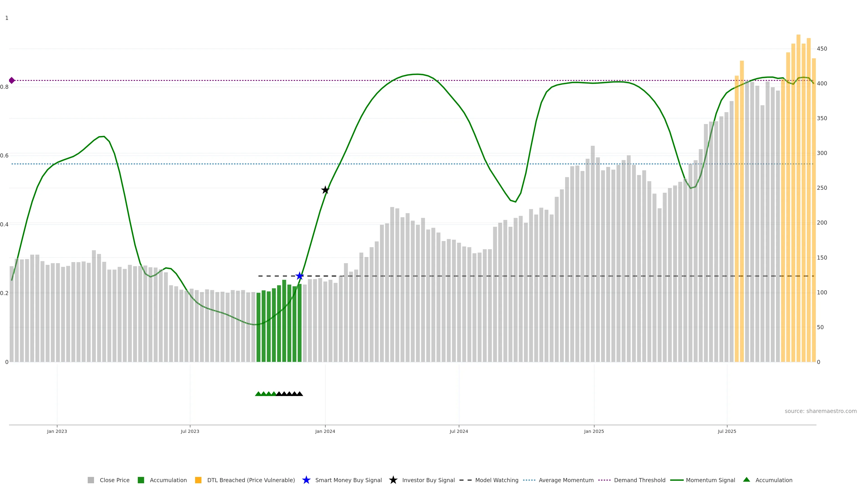Click the first green accumulation triangle marker
Viewport: 868px width, 488px height.
click(258, 394)
